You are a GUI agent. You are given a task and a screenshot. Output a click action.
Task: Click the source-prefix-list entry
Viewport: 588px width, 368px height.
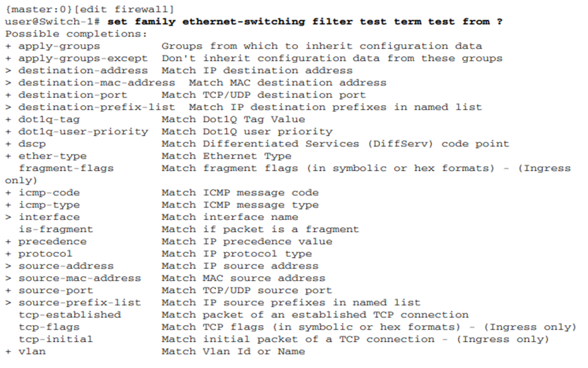point(79,303)
